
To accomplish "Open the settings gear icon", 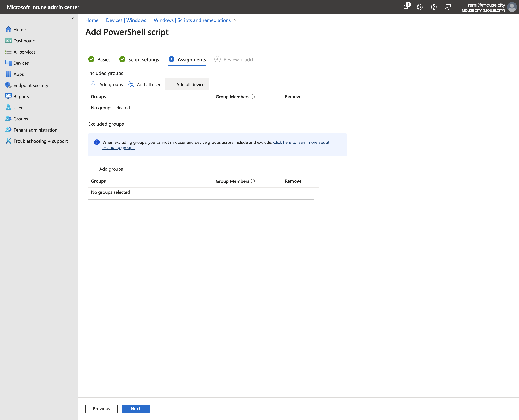I will click(420, 7).
